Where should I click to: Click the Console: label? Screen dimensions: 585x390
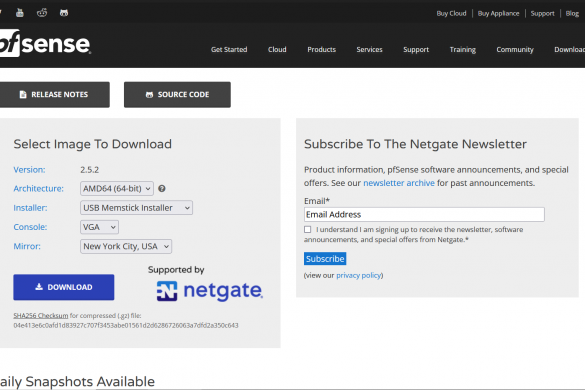click(30, 227)
